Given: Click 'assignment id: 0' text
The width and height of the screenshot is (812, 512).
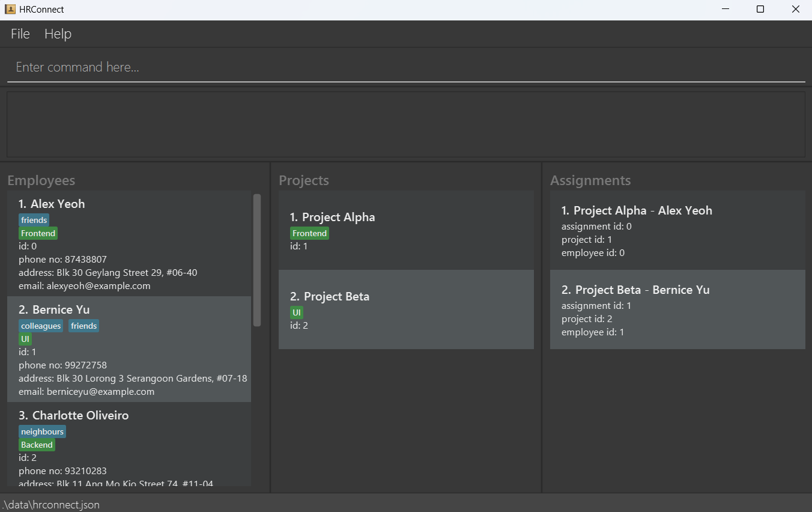Looking at the screenshot, I should 596,227.
